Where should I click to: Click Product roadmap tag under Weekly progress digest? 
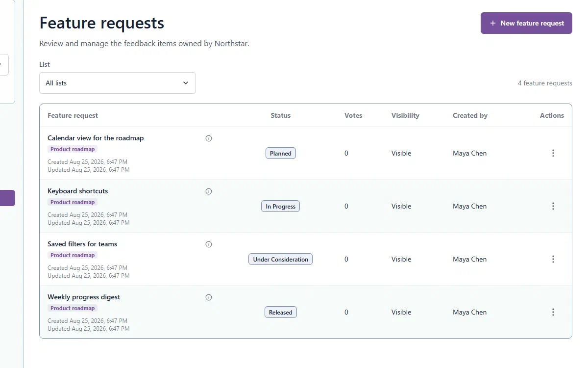pos(73,308)
